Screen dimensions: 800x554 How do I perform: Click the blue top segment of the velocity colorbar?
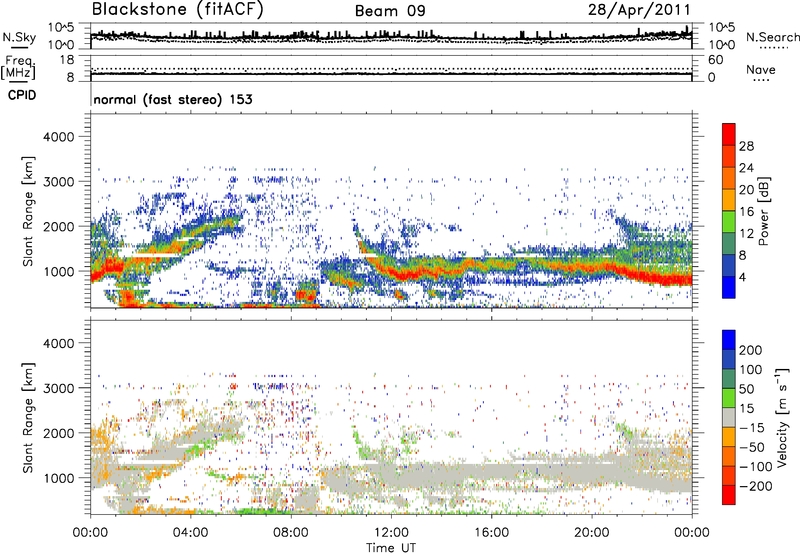click(729, 340)
